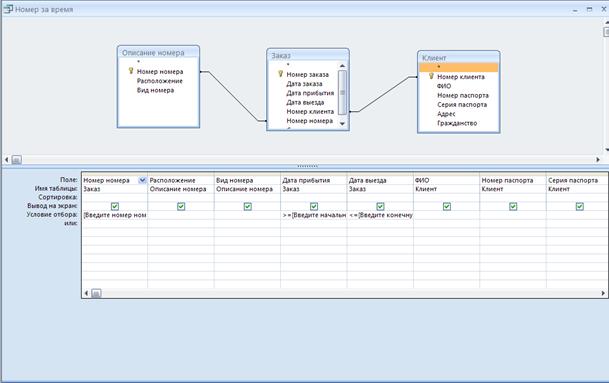
Task: Click the criteria cell '<=[Введите конечну'
Action: [380, 215]
